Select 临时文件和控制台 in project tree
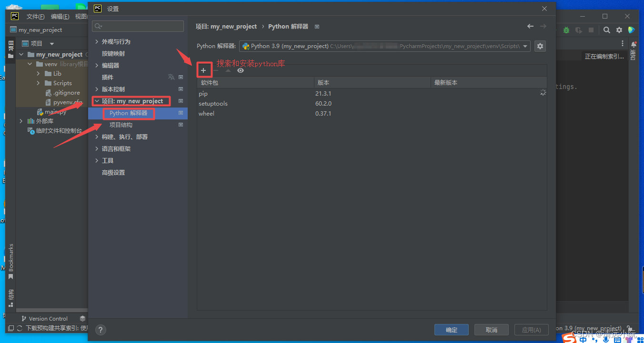The height and width of the screenshot is (343, 644). (55, 131)
